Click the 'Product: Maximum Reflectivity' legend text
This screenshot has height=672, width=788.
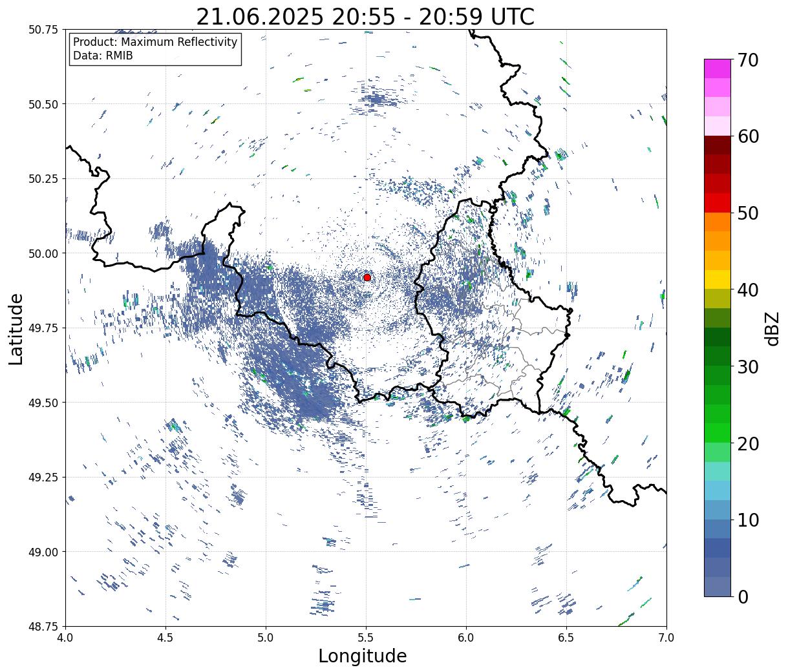[x=155, y=43]
